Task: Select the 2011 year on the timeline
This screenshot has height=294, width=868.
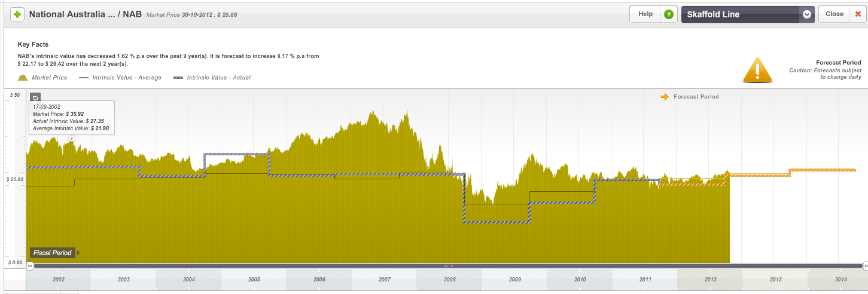Action: pyautogui.click(x=645, y=280)
